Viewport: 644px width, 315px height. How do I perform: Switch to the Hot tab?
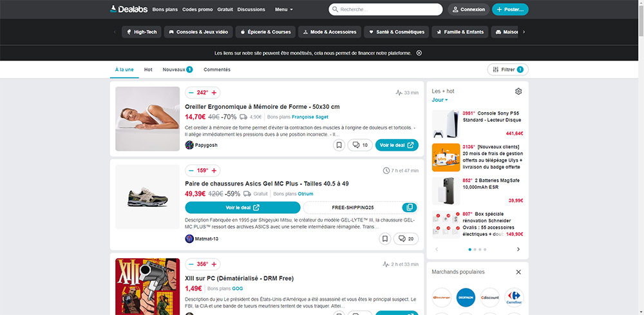(x=148, y=70)
